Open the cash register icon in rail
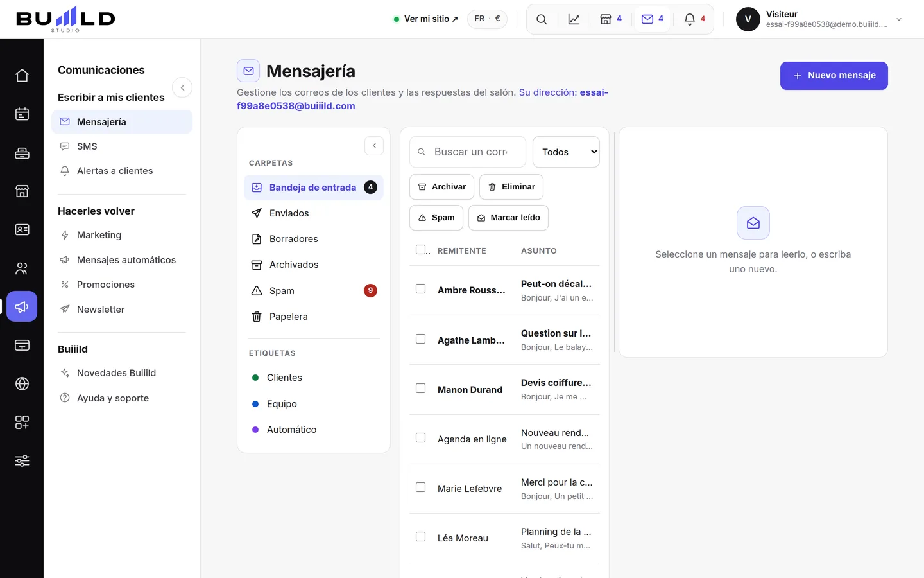The height and width of the screenshot is (578, 924). [22, 153]
